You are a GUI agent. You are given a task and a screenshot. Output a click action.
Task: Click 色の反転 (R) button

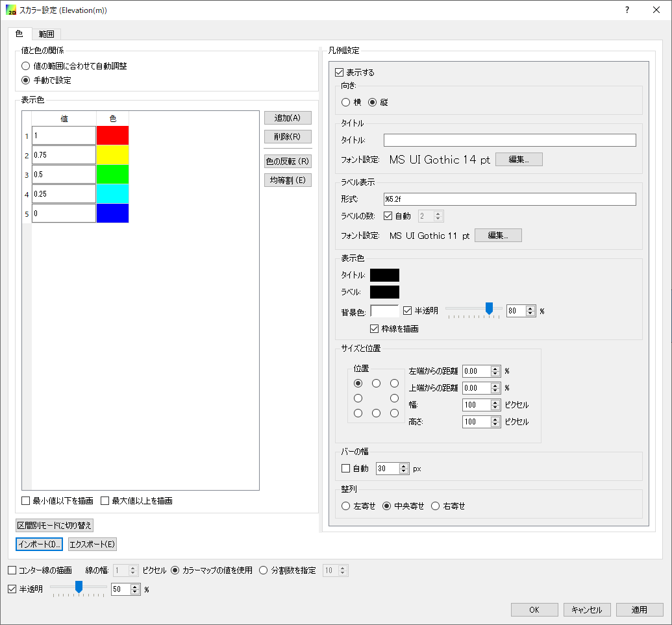pyautogui.click(x=288, y=162)
